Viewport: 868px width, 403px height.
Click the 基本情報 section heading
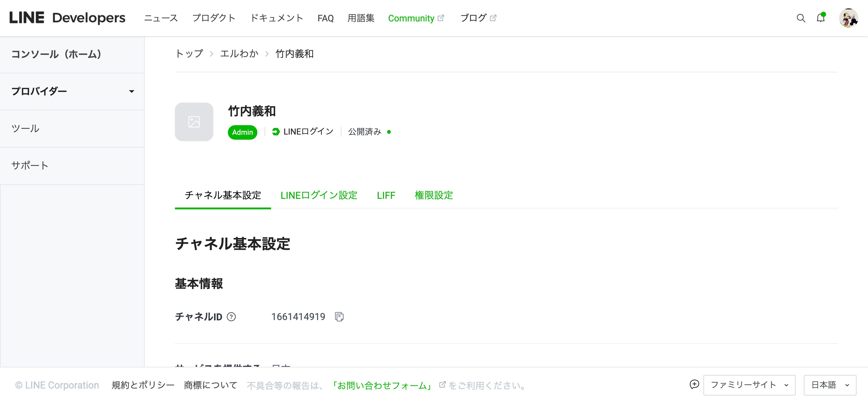click(x=199, y=284)
